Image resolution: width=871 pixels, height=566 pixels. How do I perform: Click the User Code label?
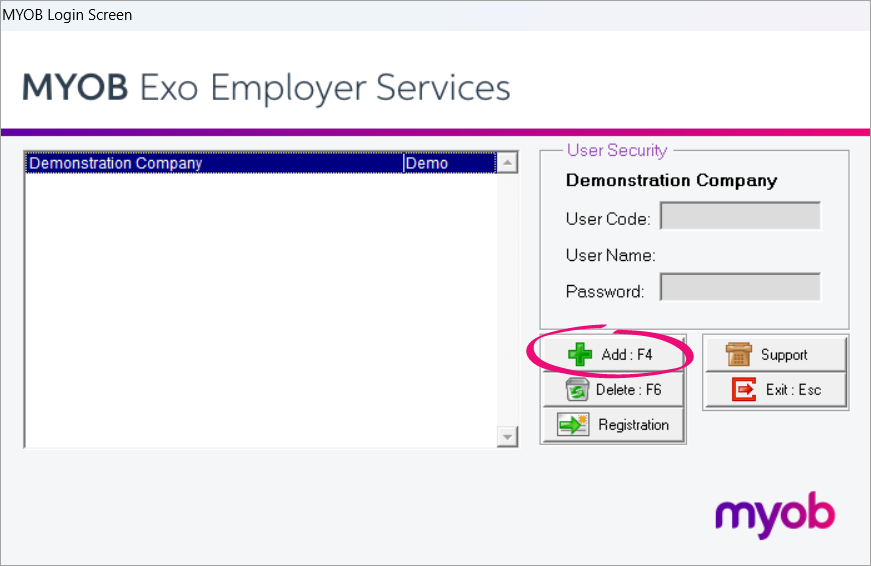[x=608, y=219]
